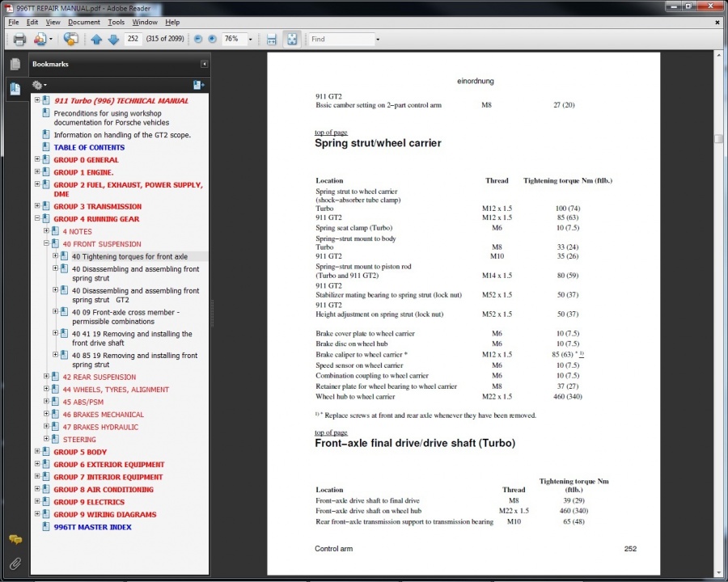728x582 pixels.
Task: Click the zoom in plus icon
Action: (212, 39)
